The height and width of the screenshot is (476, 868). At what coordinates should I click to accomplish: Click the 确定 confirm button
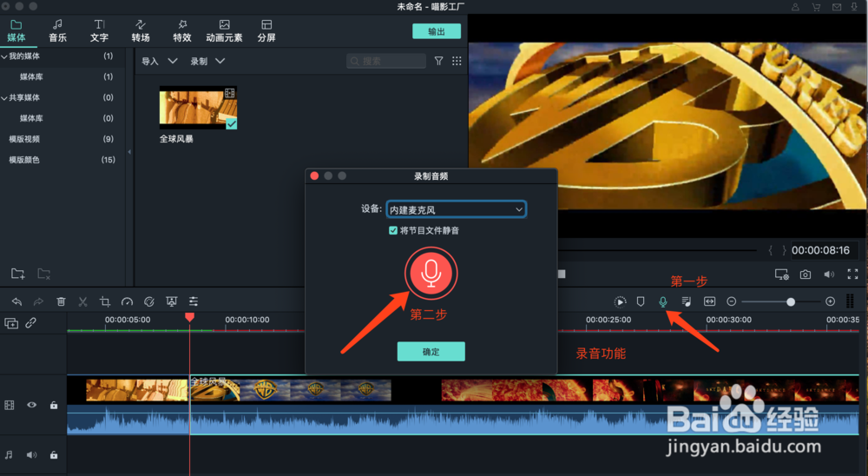[431, 351]
